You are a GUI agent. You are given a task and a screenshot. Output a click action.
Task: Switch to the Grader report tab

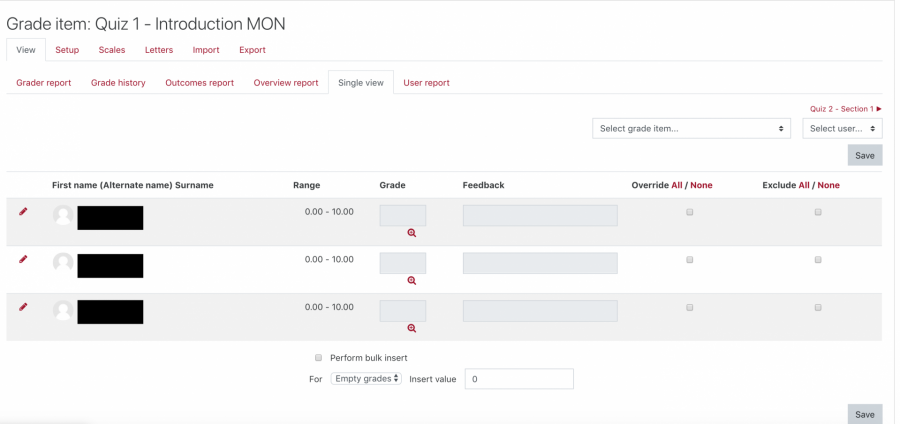44,83
